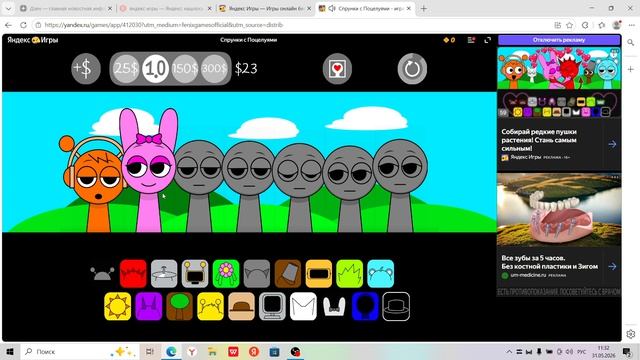The height and width of the screenshot is (360, 640).
Task: Pick the black top hat icon
Action: [396, 306]
